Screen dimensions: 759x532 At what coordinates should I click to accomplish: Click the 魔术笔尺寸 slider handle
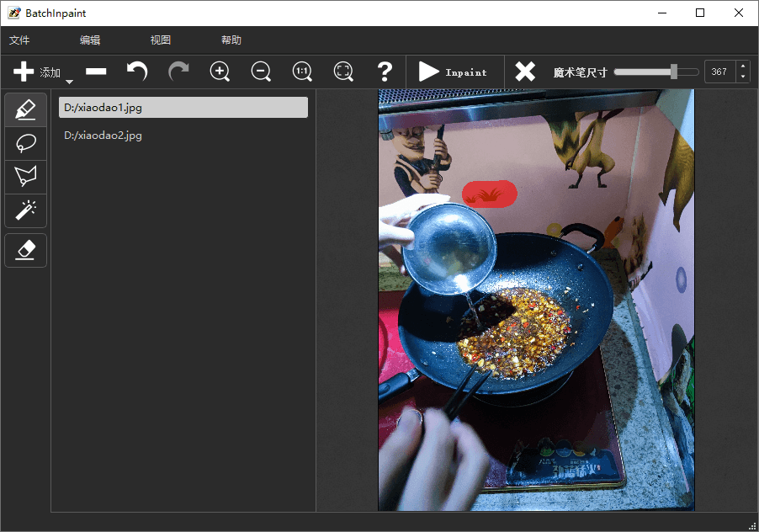click(x=674, y=72)
